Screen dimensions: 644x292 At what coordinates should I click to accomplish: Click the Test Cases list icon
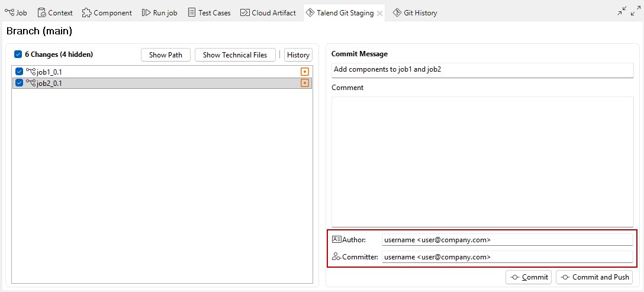pyautogui.click(x=192, y=13)
